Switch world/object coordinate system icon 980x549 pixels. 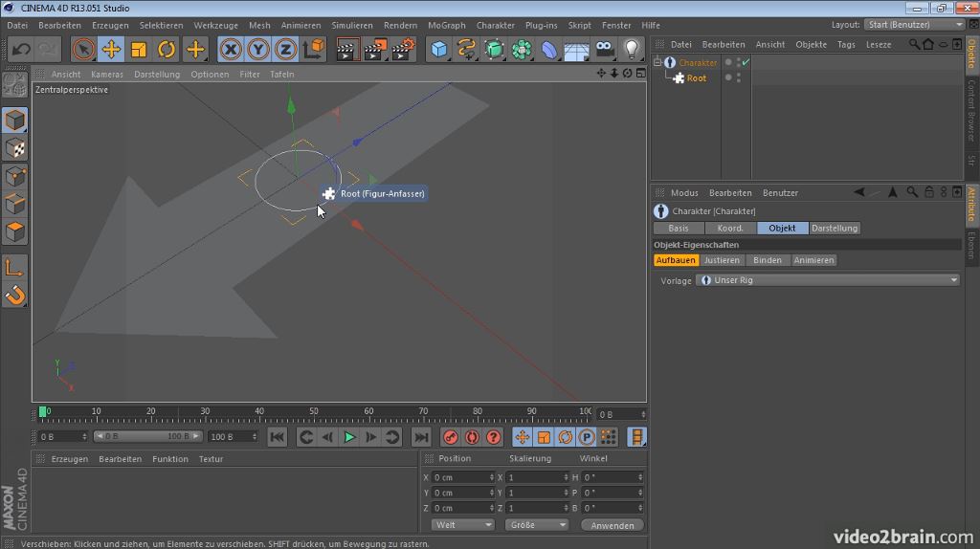tap(314, 50)
